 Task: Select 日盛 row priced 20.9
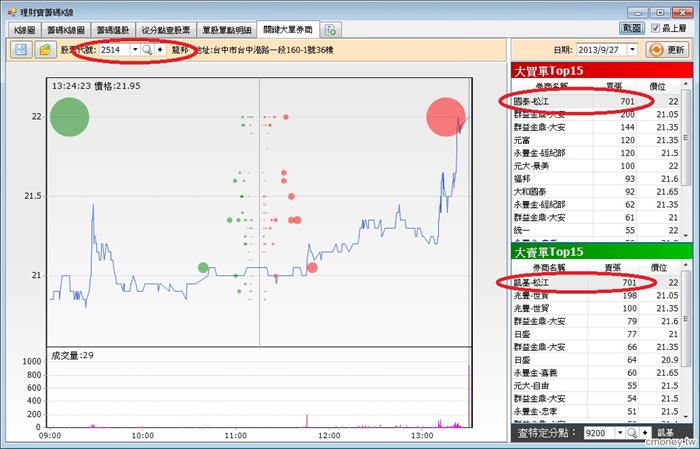click(x=596, y=360)
